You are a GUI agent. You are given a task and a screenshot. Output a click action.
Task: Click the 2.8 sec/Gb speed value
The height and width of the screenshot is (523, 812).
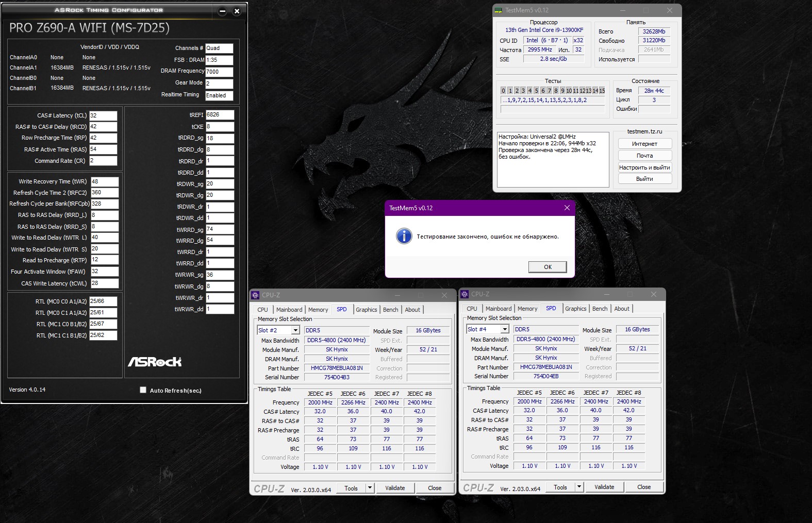pos(554,59)
